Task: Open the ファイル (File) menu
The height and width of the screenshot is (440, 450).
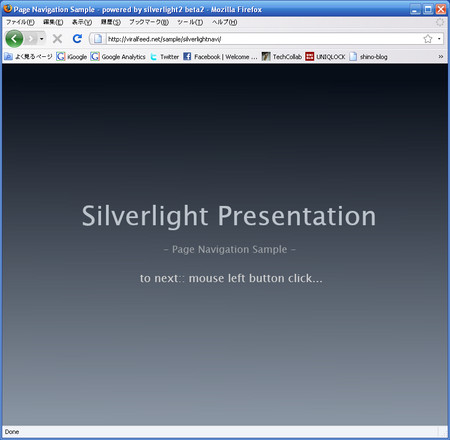Action: [x=20, y=22]
